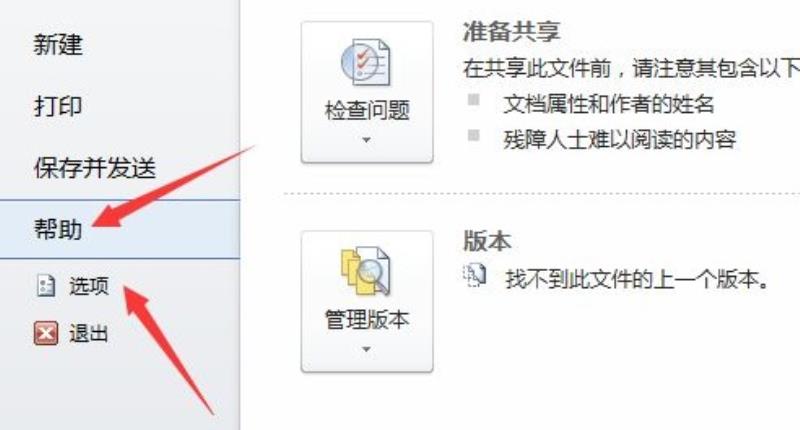Viewport: 800px width, 430px height.
Task: Click the bullet beside 残障人士难以阅读的内容
Action: pos(473,135)
